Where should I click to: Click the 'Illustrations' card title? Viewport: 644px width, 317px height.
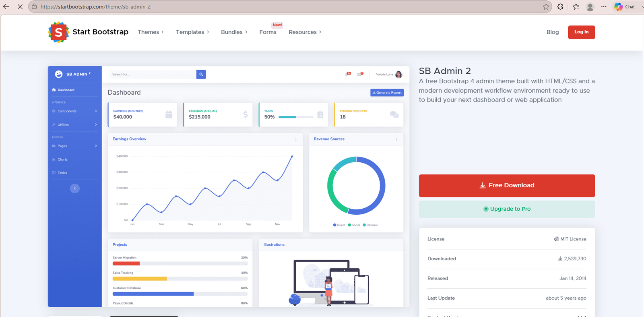[274, 245]
